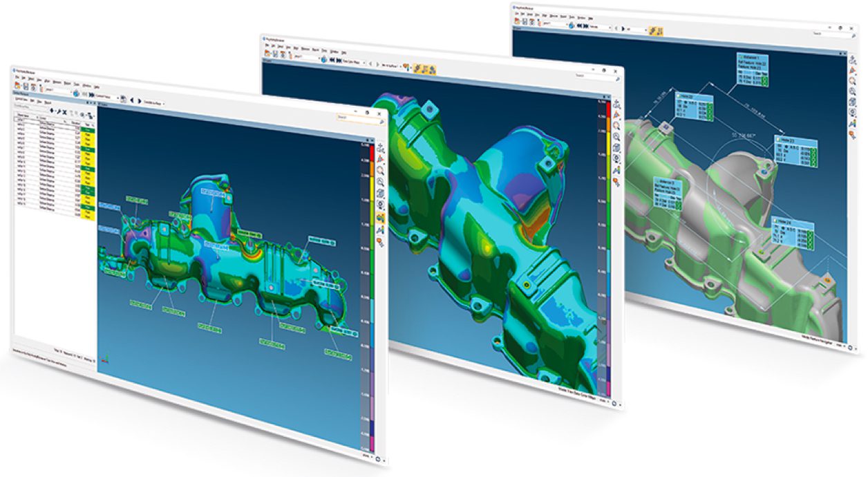
Task: Open the save icon on the main toolbar
Action: point(26,85)
